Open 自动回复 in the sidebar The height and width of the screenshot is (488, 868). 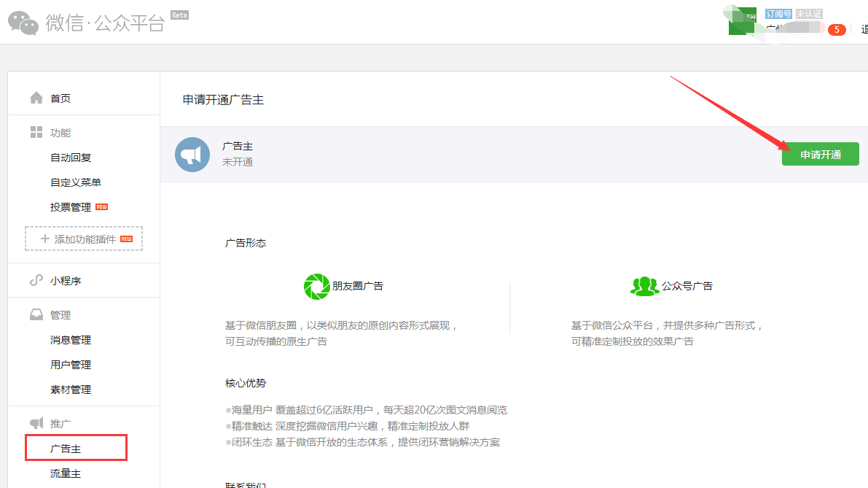click(x=71, y=158)
